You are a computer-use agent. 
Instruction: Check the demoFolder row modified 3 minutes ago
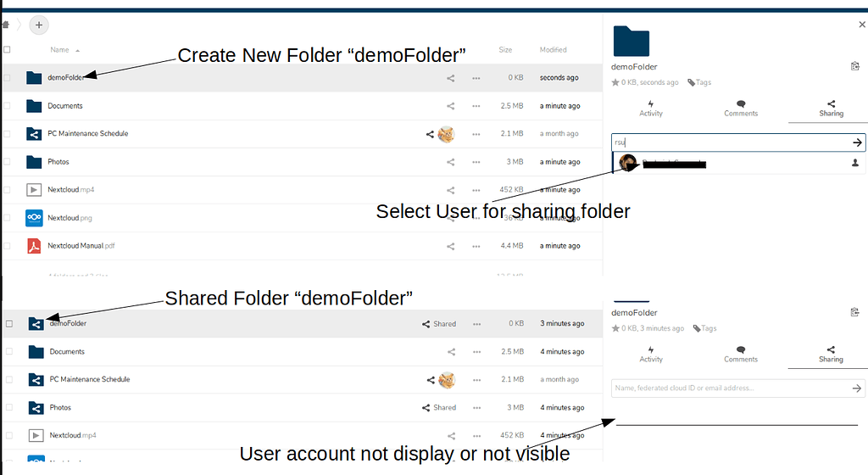click(x=8, y=324)
